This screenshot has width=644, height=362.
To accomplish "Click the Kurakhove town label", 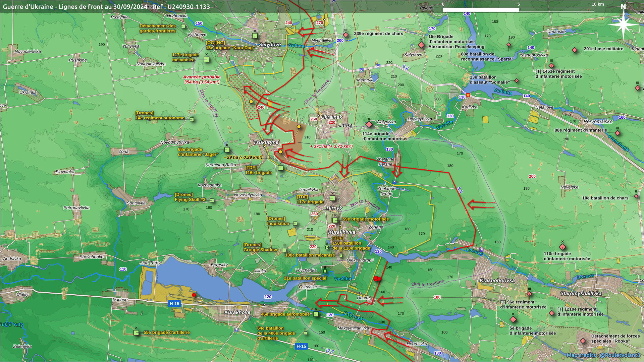I will click(237, 312).
